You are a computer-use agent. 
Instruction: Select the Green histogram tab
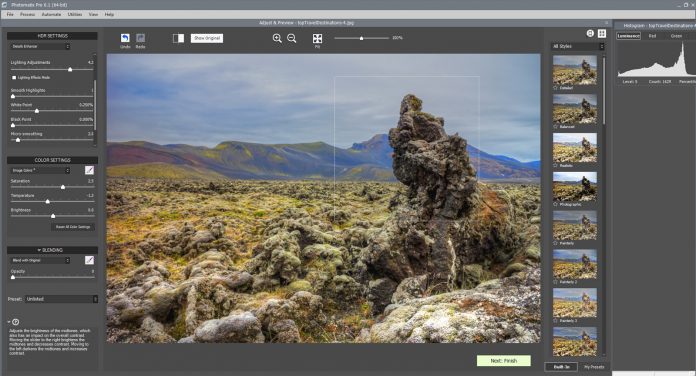tap(676, 36)
